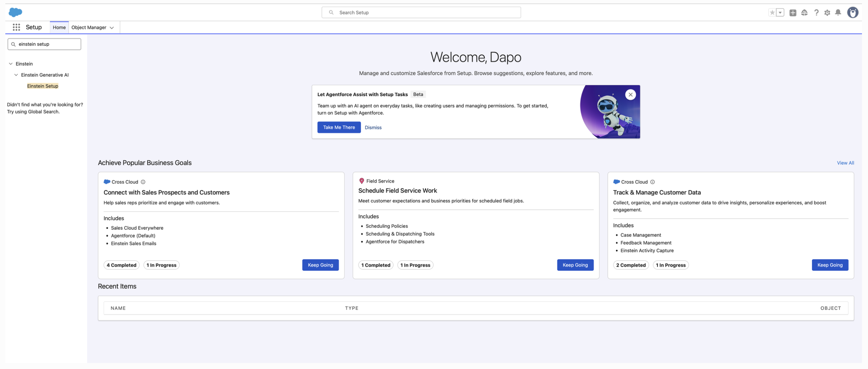Open the user profile avatar

click(852, 12)
